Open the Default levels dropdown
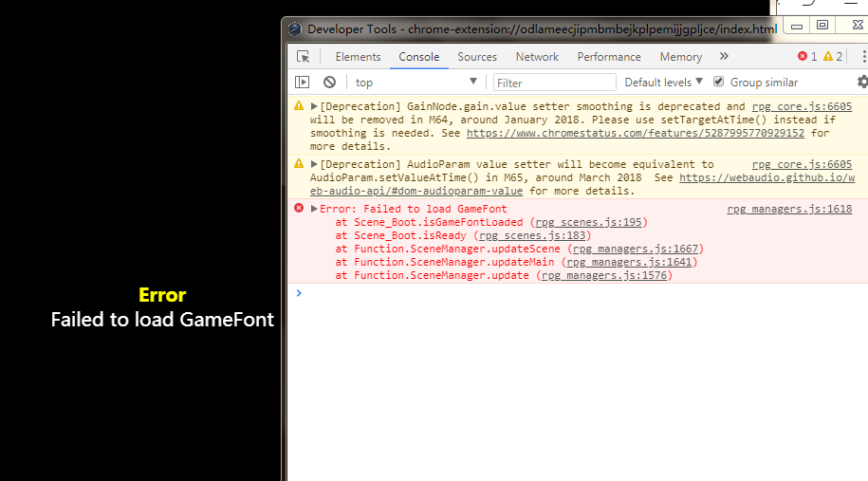 (x=663, y=83)
